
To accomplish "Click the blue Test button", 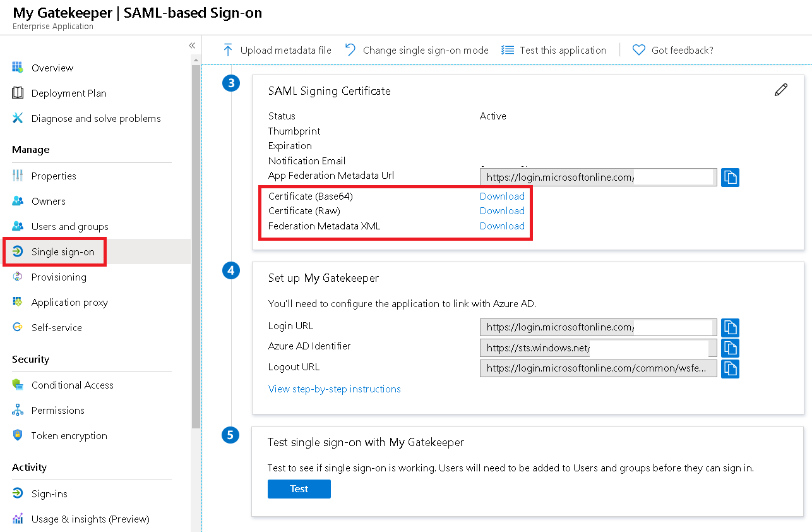I will (299, 488).
